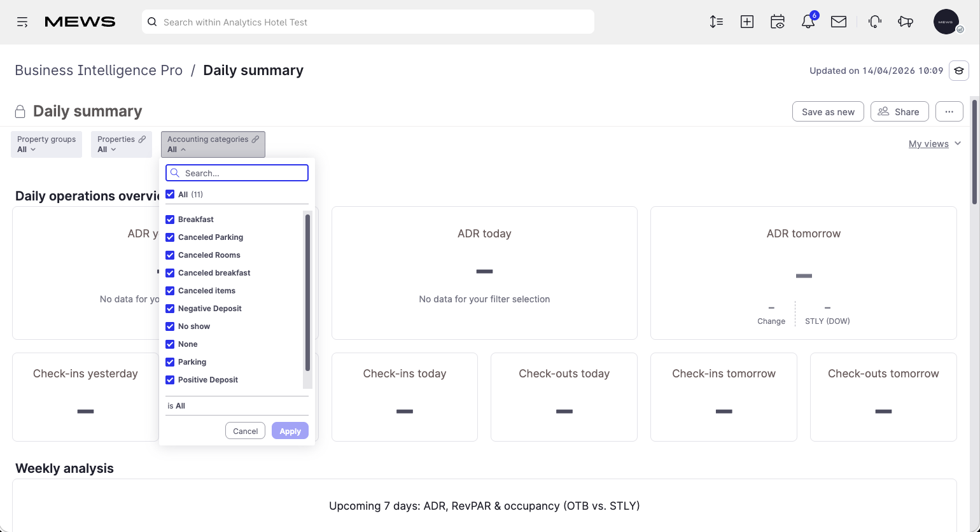The image size is (980, 532).
Task: Click the category list scrollbar thumb
Action: coord(307,293)
